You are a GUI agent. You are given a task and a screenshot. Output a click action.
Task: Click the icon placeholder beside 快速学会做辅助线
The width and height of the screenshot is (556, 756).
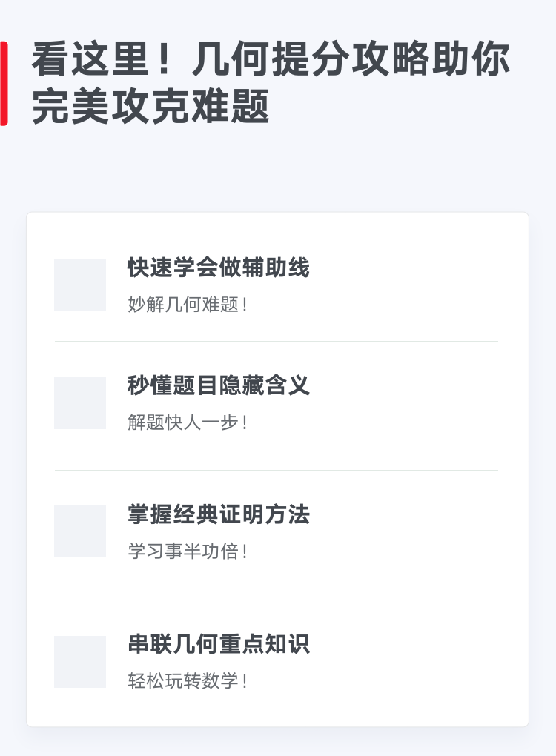80,285
